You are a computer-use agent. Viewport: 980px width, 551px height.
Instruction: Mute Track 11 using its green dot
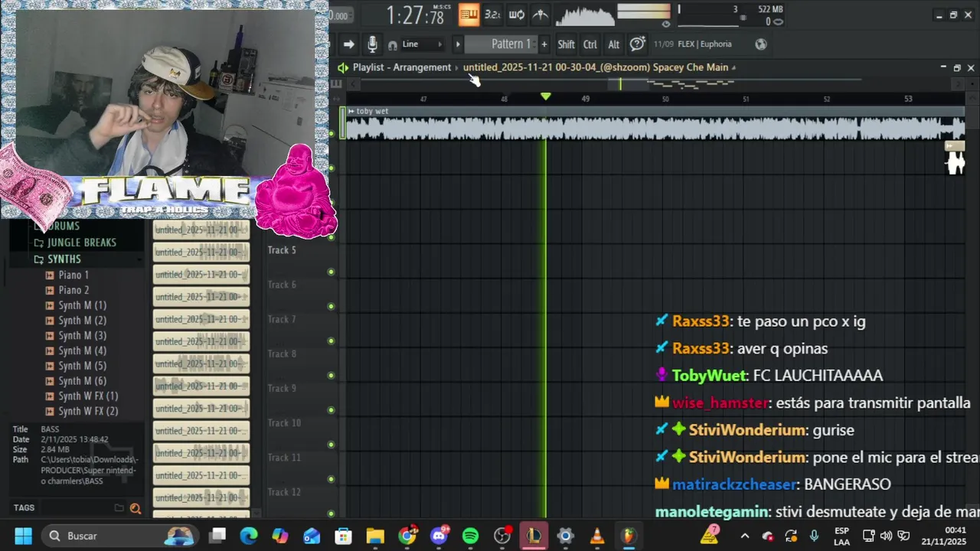(331, 478)
